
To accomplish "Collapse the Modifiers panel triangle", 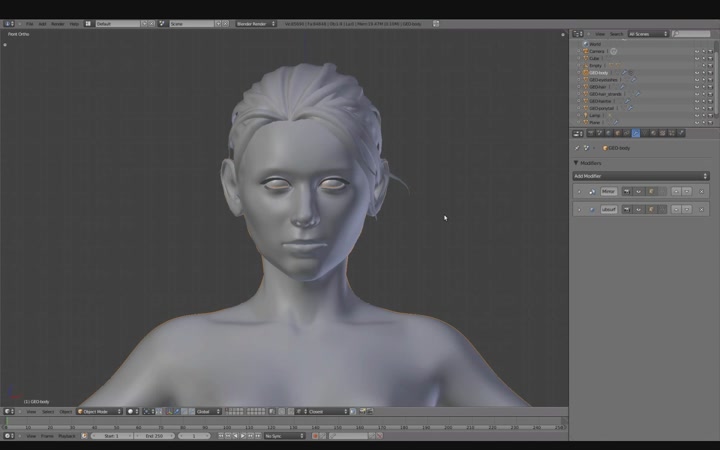I will [x=576, y=163].
